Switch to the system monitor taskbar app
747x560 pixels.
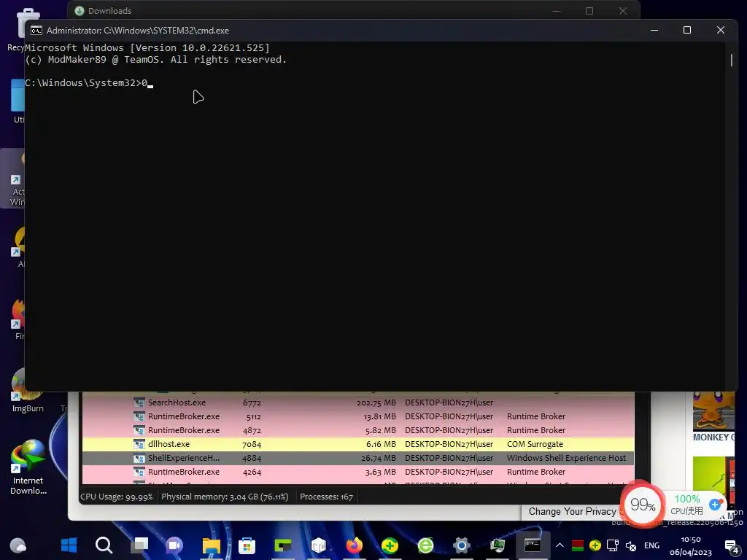click(x=497, y=545)
